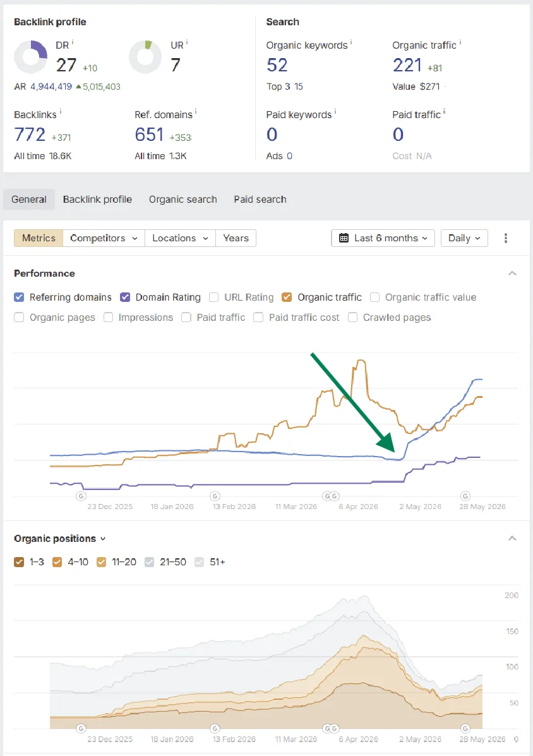The width and height of the screenshot is (533, 756).
Task: Switch to the Organic search tab
Action: tap(183, 200)
